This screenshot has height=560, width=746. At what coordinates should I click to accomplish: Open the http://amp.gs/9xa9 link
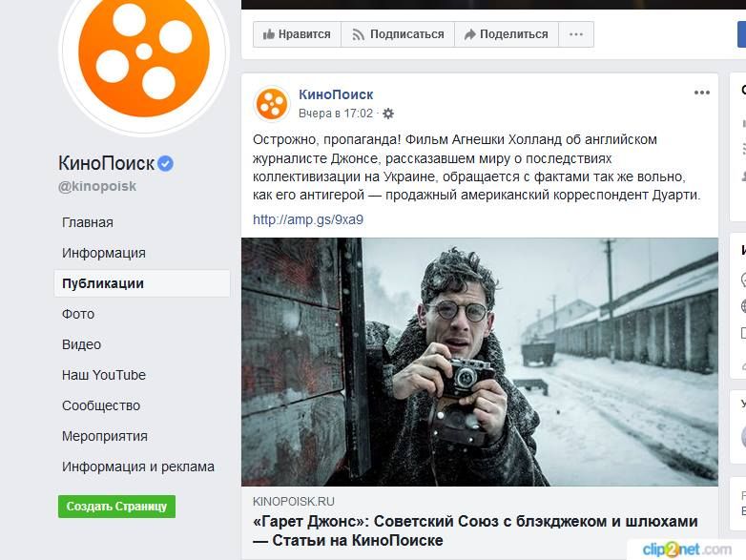point(308,219)
